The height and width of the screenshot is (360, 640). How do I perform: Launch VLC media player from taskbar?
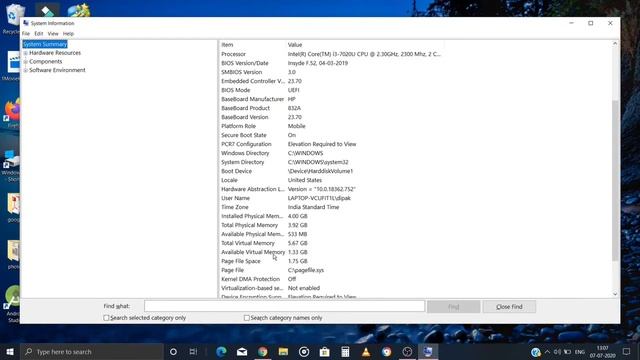tap(366, 352)
